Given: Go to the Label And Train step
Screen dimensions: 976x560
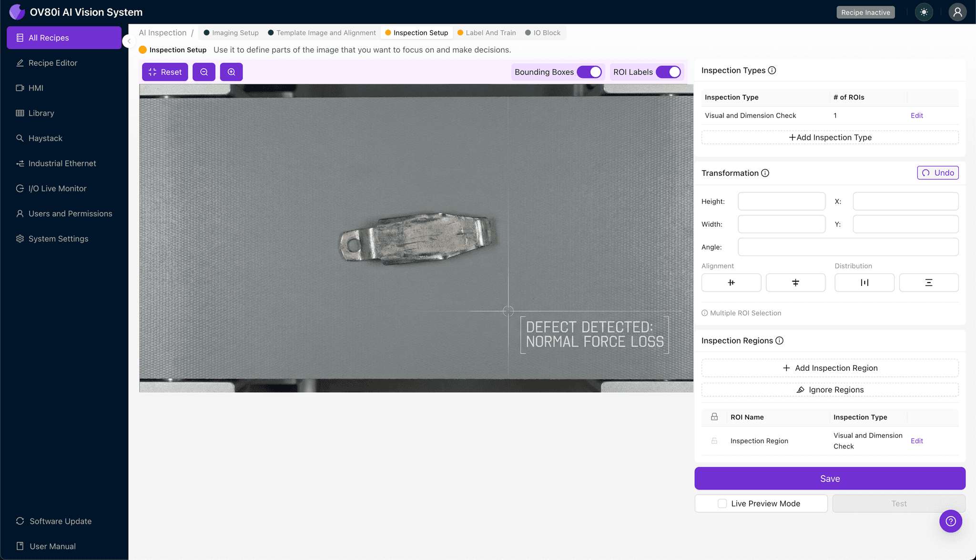Looking at the screenshot, I should (x=487, y=32).
